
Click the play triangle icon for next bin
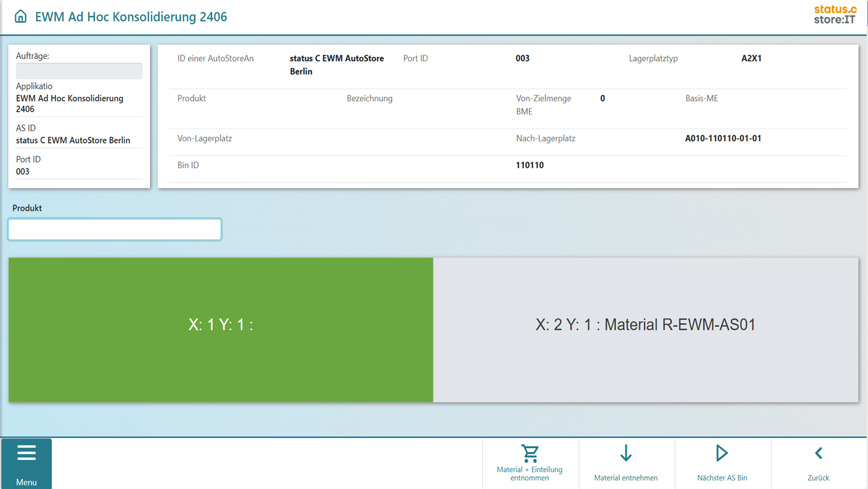pyautogui.click(x=721, y=454)
